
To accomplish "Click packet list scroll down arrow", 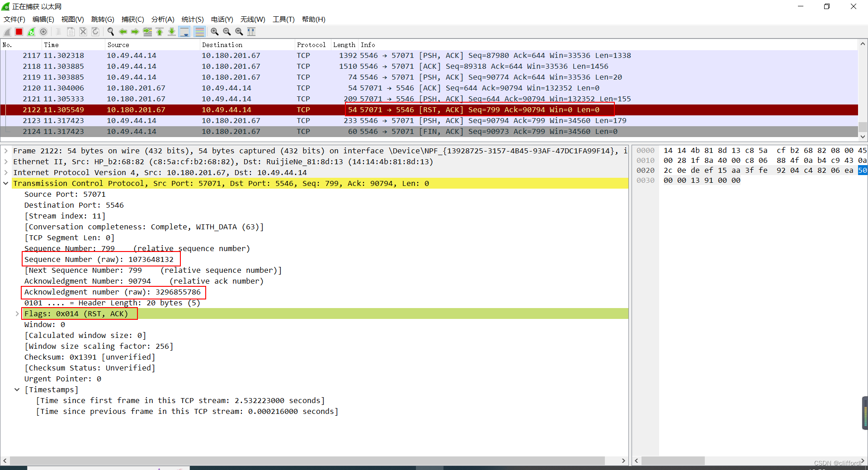I will (863, 136).
